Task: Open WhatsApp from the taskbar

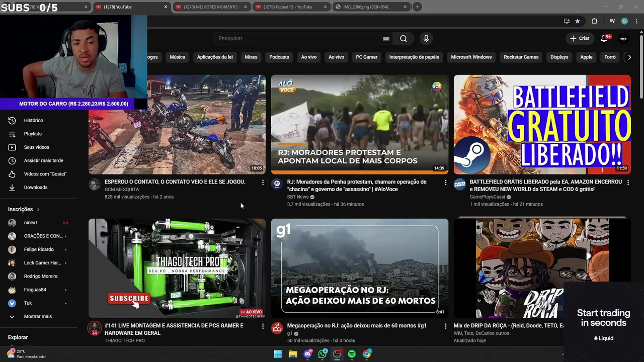Action: (323, 354)
